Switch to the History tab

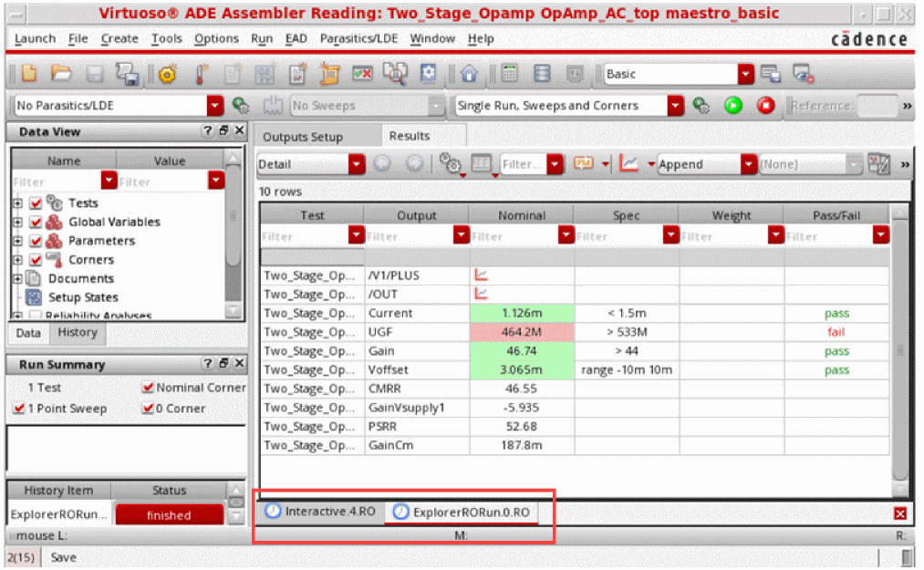pyautogui.click(x=77, y=333)
